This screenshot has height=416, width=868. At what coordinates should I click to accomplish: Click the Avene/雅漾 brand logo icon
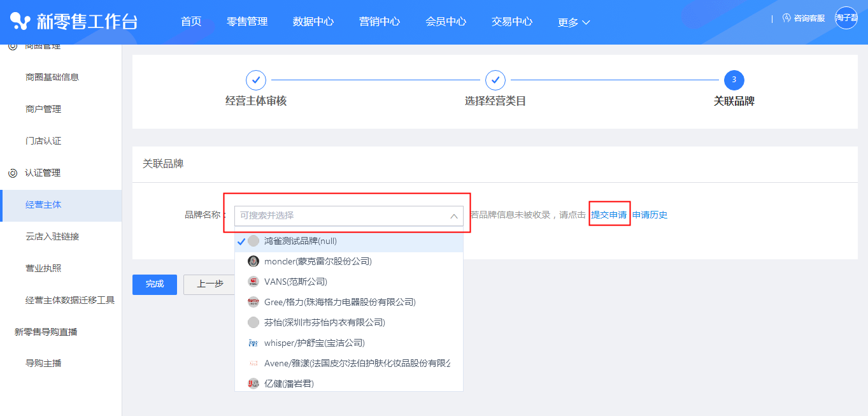click(x=253, y=363)
